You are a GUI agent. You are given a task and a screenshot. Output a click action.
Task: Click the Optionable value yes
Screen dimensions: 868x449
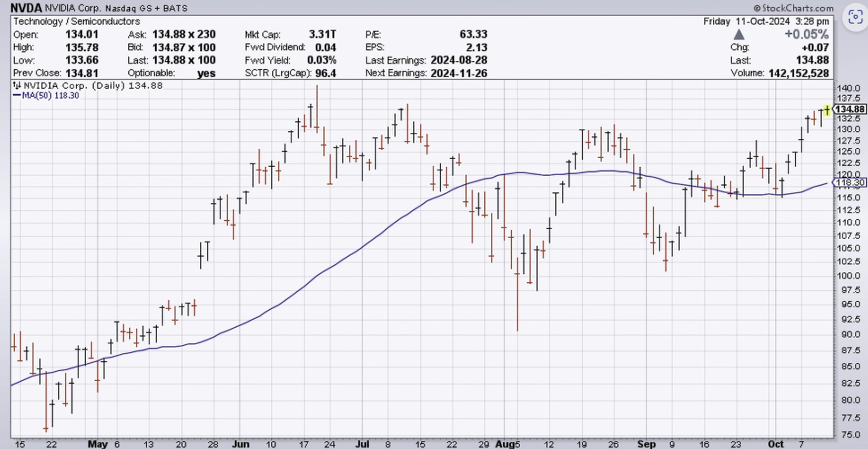tap(206, 74)
